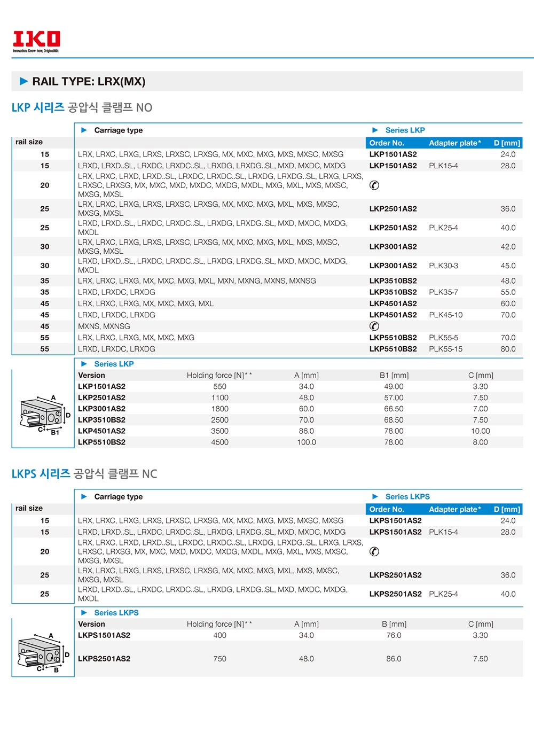This screenshot has width=534, height=756.
Task: Click holding force value '750'
Action: click(219, 659)
